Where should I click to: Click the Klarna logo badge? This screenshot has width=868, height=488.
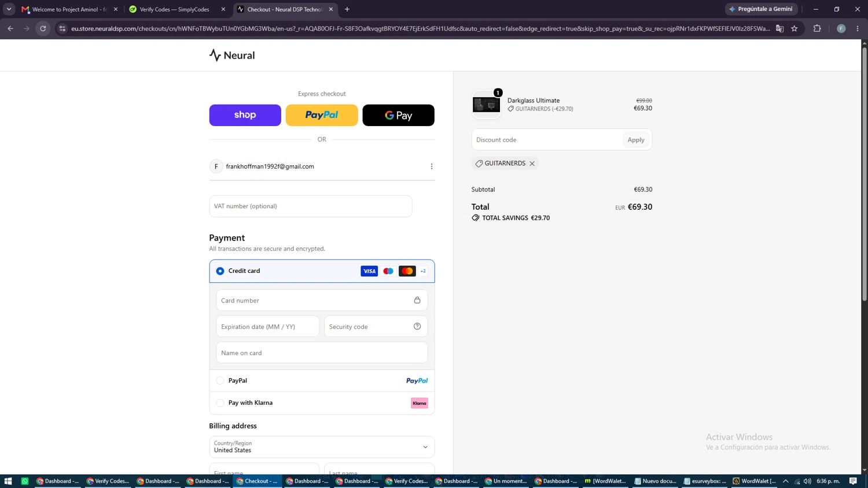420,403
